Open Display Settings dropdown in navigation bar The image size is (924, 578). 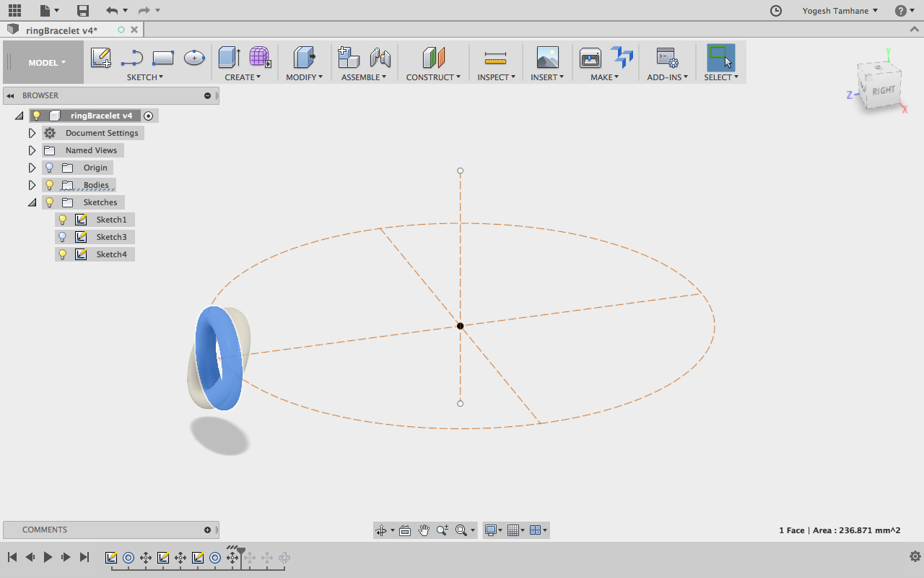tap(494, 530)
